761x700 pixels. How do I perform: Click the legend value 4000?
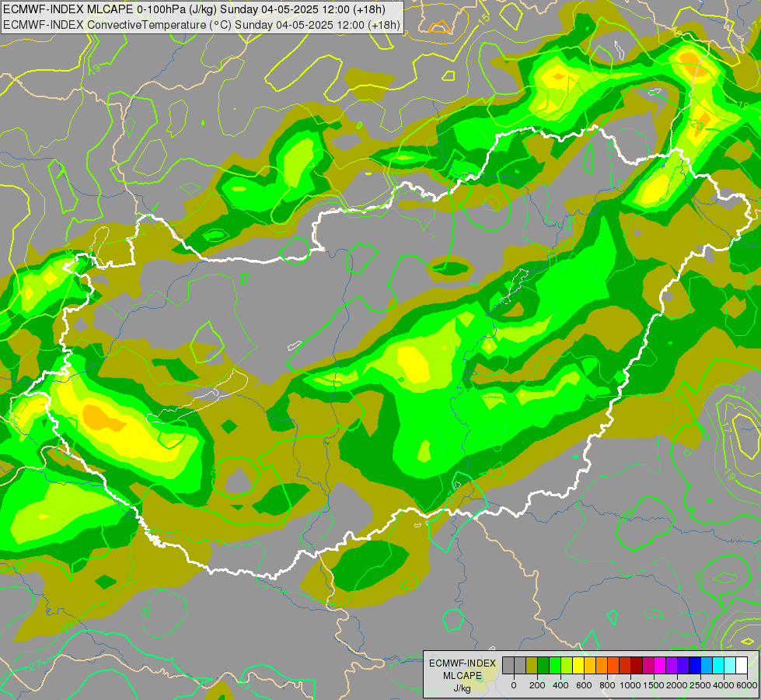pos(724,685)
